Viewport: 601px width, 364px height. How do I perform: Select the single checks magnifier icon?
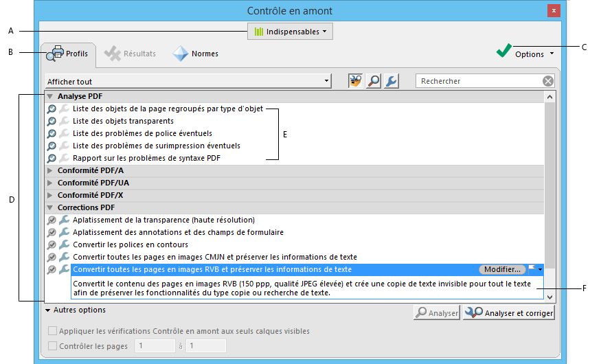(374, 81)
